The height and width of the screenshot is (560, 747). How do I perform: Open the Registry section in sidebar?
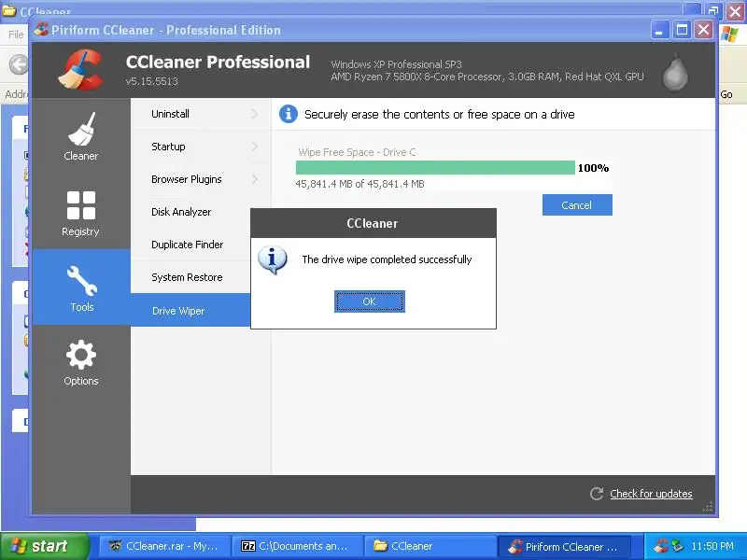(81, 213)
